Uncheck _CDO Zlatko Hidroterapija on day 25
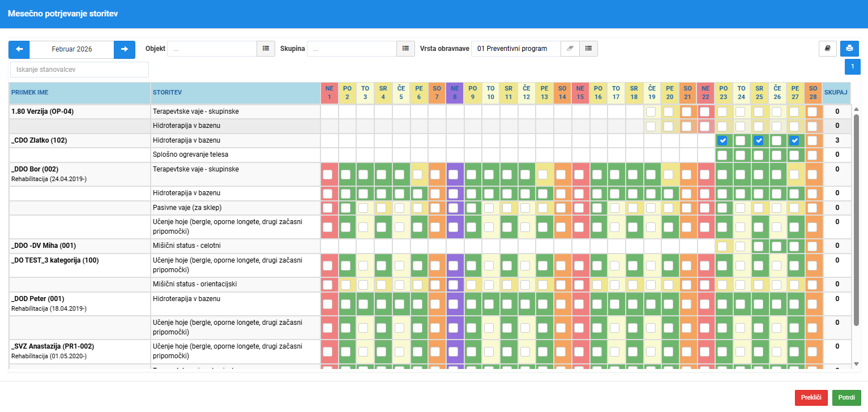Screen dimensions: 868x412 (x=759, y=140)
